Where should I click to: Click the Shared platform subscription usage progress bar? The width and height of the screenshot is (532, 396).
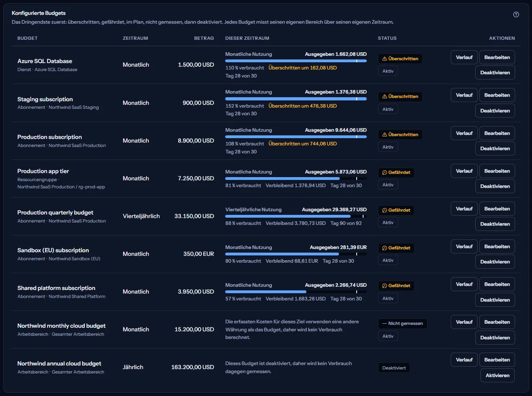pyautogui.click(x=296, y=292)
